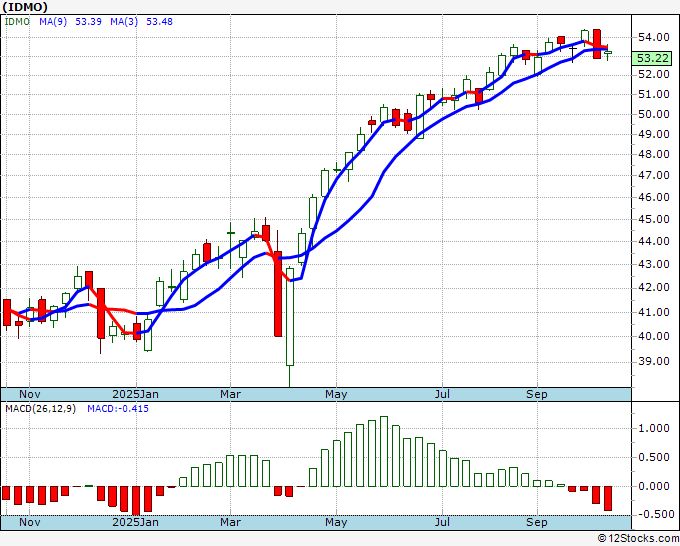Click May on price chart time axis

pyautogui.click(x=336, y=395)
